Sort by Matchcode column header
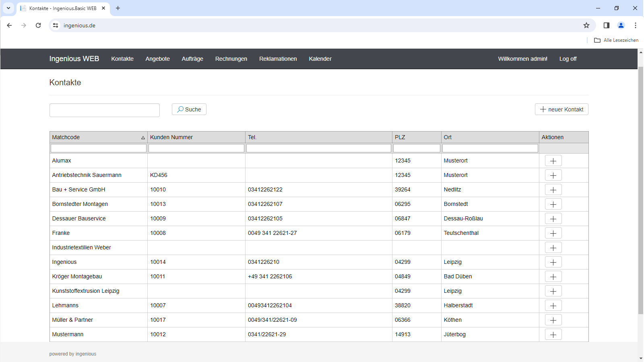The image size is (644, 362). point(99,137)
